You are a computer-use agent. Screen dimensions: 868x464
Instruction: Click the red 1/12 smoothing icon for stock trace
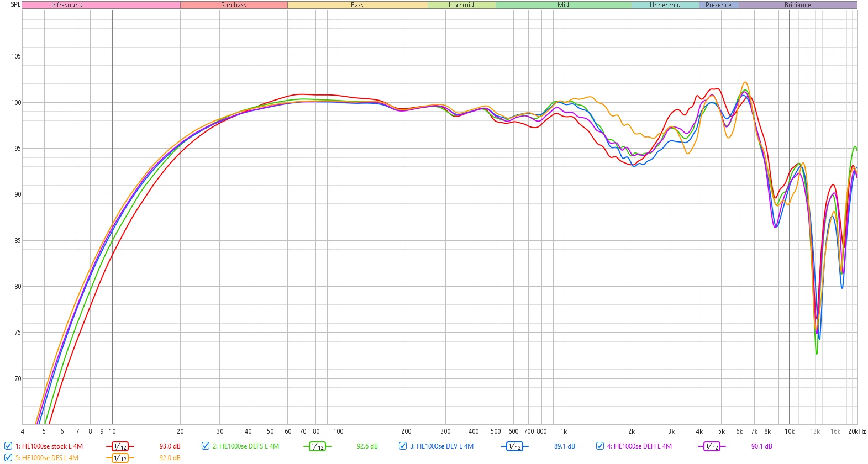click(120, 446)
